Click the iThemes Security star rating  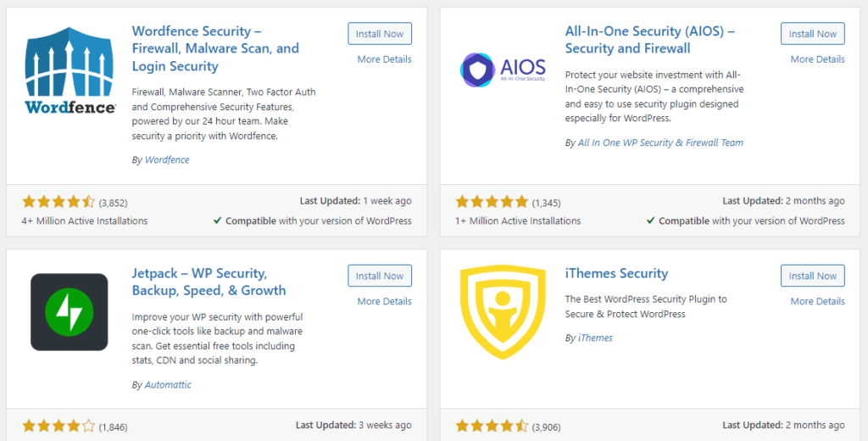click(x=492, y=427)
